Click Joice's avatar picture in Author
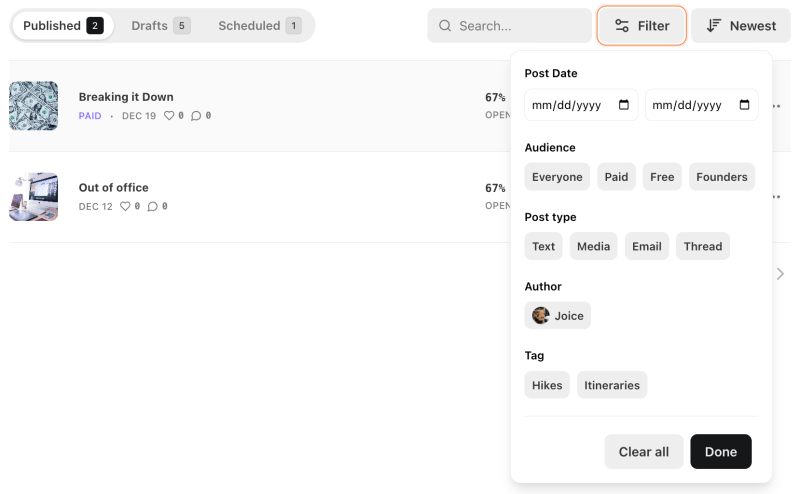This screenshot has height=494, width=800. click(541, 315)
